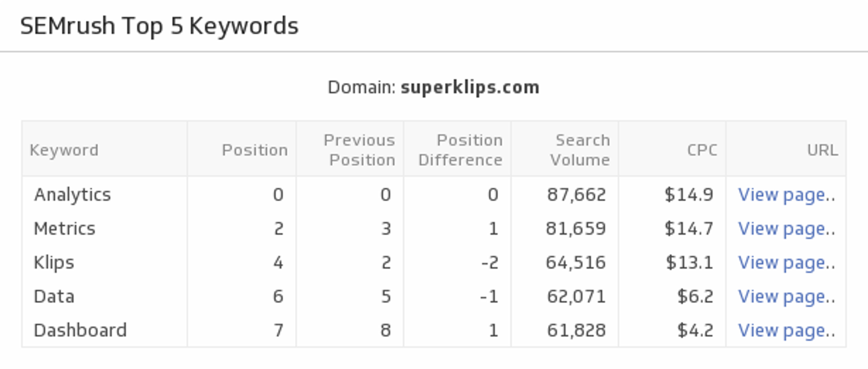This screenshot has height=369, width=868.
Task: Click the domain name superklips.com
Action: coord(470,87)
